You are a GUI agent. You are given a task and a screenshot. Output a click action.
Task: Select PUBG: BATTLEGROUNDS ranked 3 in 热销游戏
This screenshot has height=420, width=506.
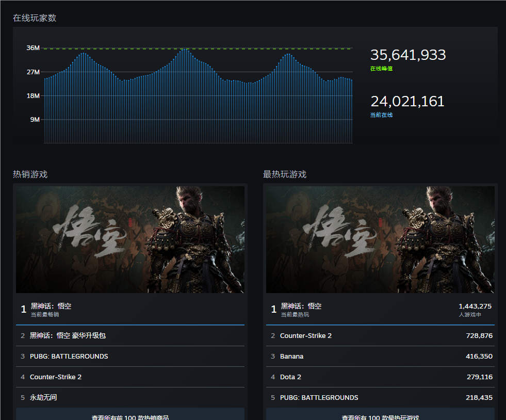pyautogui.click(x=69, y=356)
